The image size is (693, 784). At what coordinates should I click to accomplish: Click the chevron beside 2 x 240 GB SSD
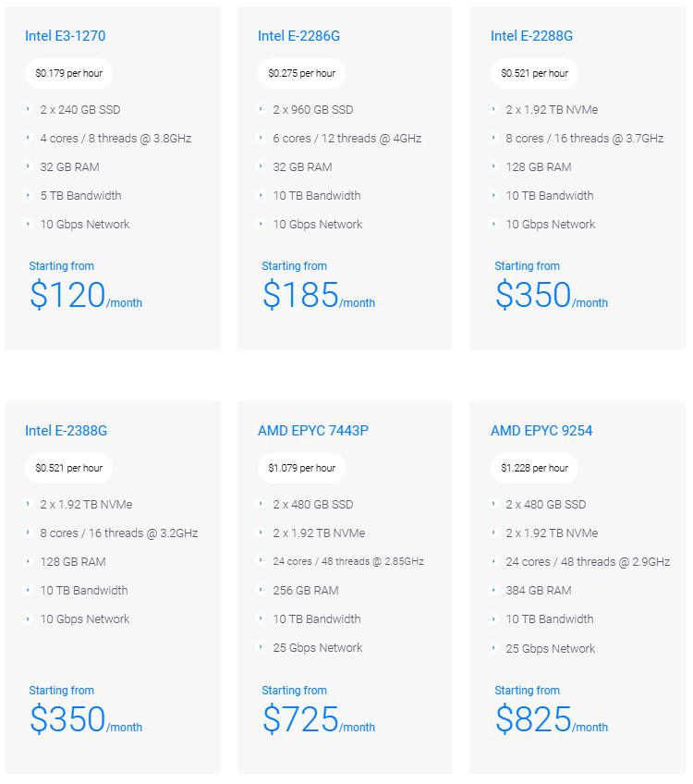coord(30,109)
